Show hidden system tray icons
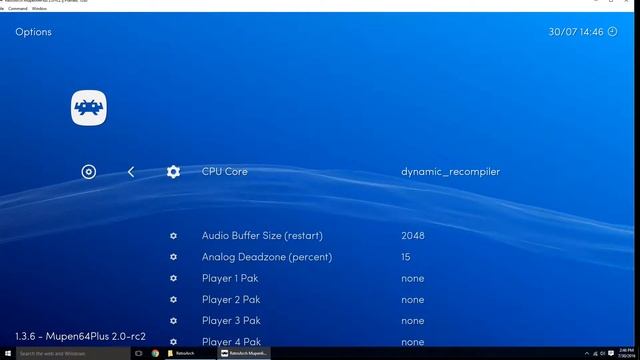640x360 pixels. click(587, 353)
